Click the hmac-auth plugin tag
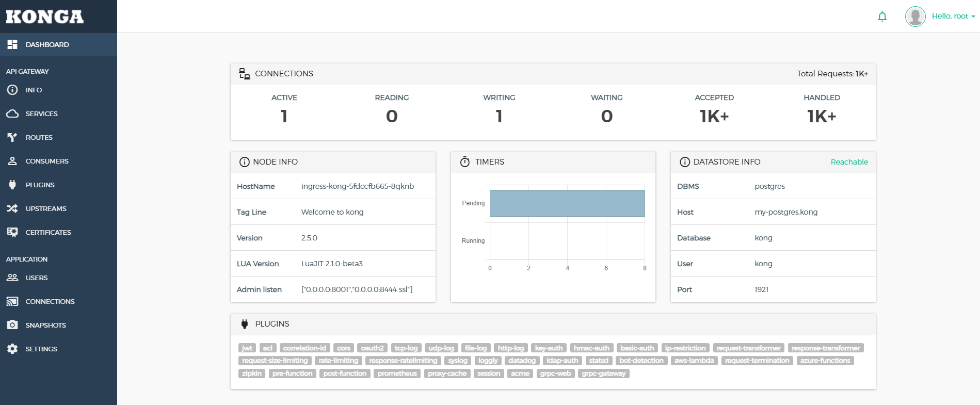Image resolution: width=980 pixels, height=405 pixels. tap(592, 348)
